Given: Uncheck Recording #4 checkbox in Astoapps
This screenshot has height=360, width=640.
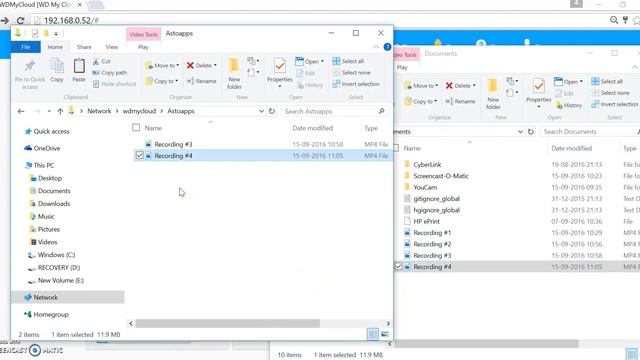Looking at the screenshot, I should (139, 156).
